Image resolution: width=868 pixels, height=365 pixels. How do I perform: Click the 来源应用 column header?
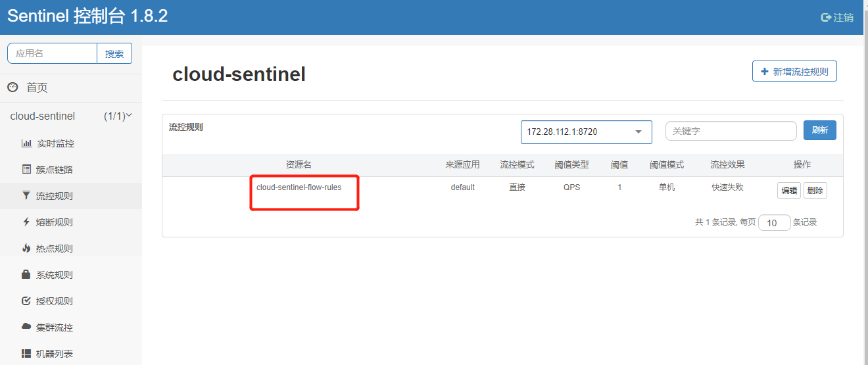pyautogui.click(x=463, y=164)
